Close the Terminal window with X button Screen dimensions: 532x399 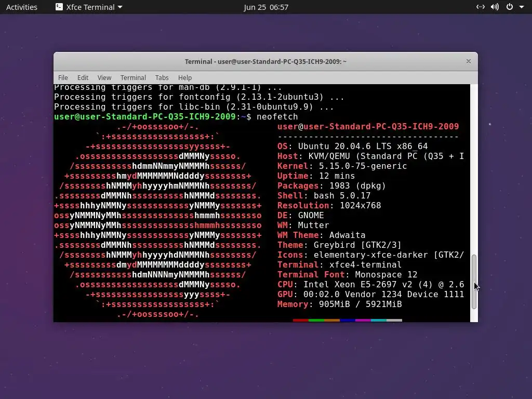[x=469, y=61]
